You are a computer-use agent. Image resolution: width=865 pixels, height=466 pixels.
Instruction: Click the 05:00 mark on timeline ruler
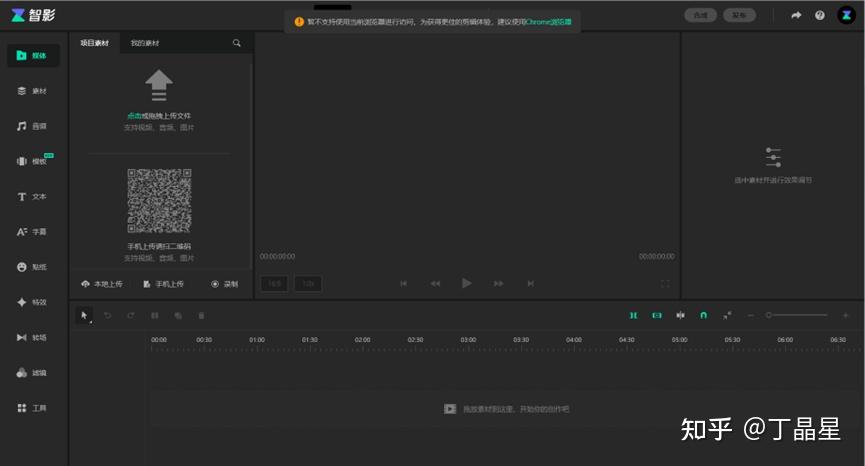point(679,340)
